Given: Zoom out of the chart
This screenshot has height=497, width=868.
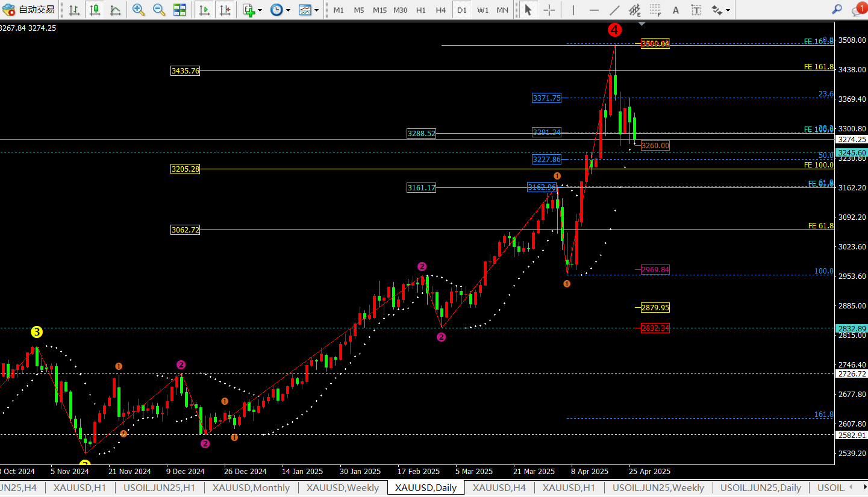Looking at the screenshot, I should [x=159, y=10].
